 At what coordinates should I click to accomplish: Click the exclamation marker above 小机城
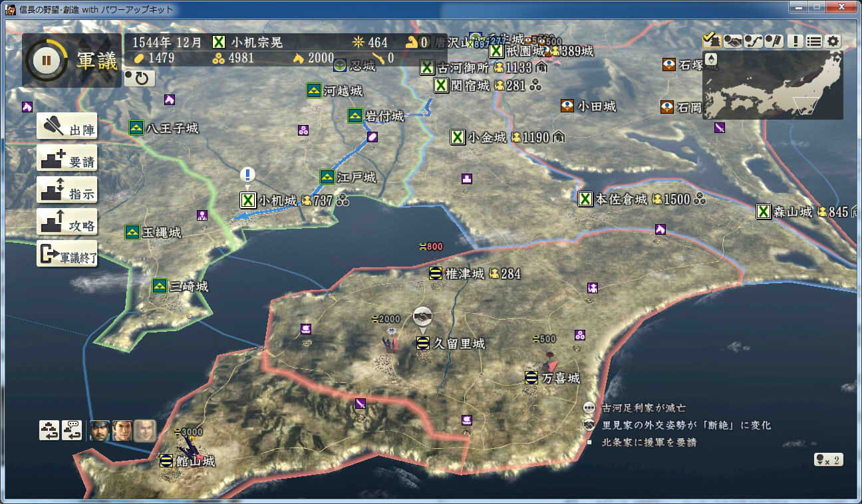pos(248,176)
